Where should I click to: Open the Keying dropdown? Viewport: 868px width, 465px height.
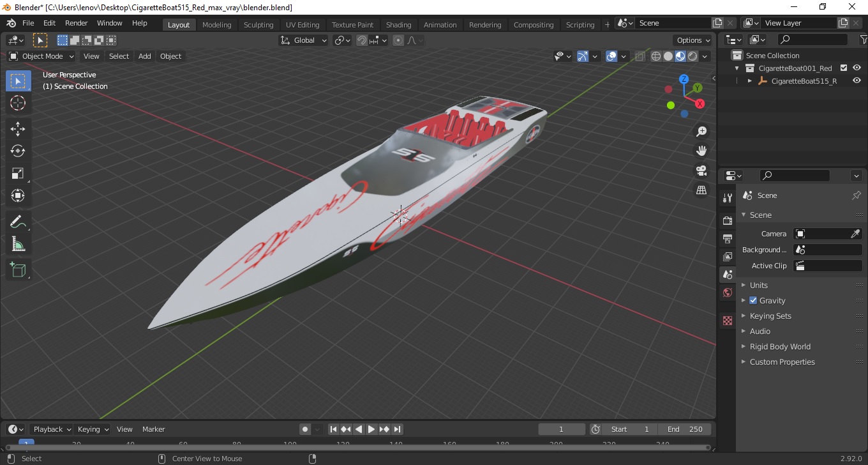tap(93, 429)
